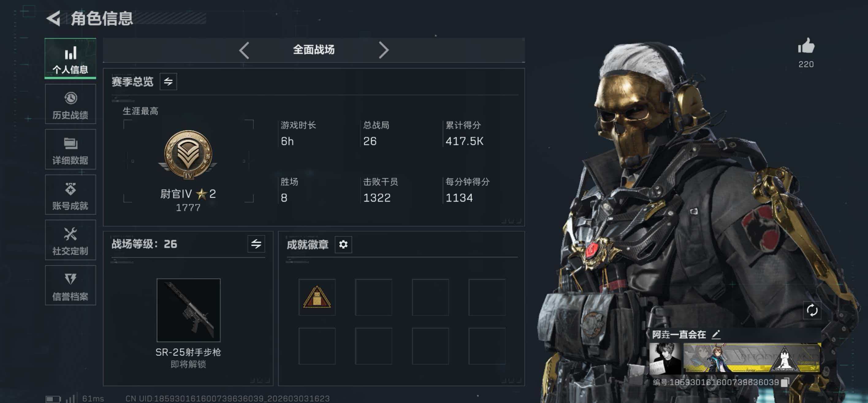
Task: Rotate character model with refresh icon
Action: click(812, 310)
